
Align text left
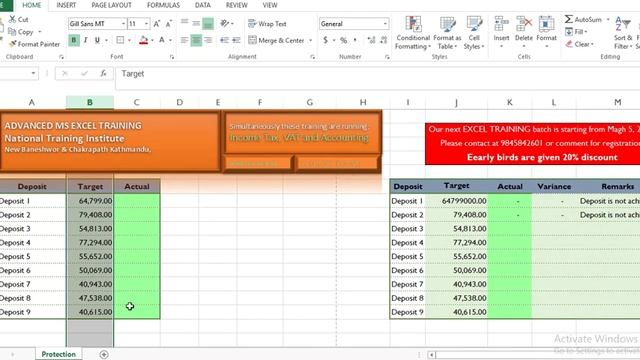pos(184,40)
